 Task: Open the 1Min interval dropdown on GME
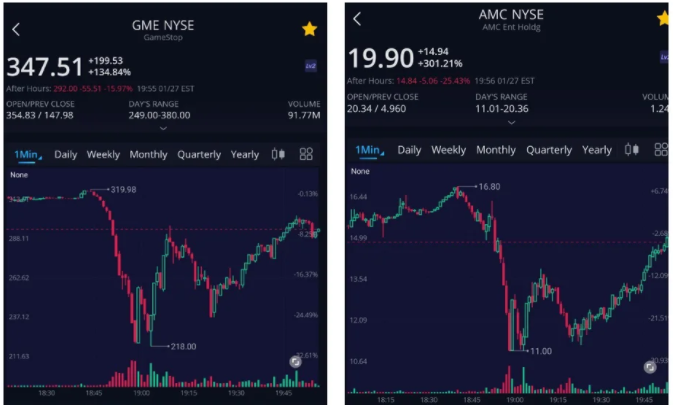27,154
